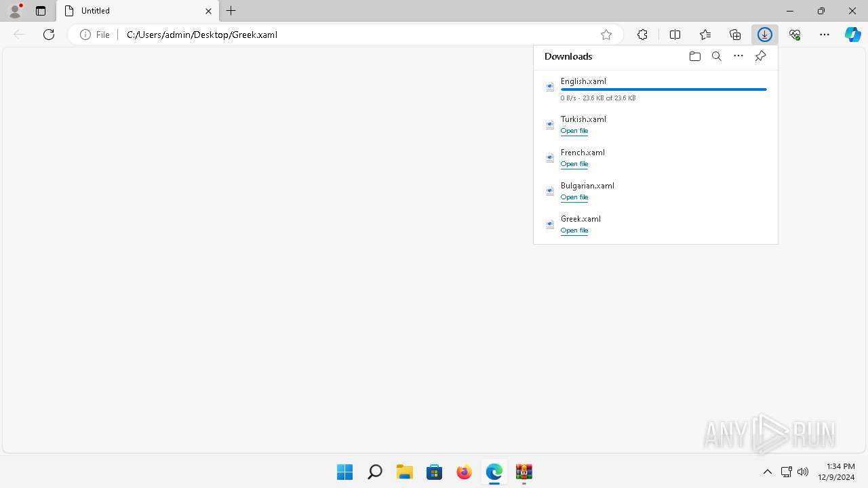This screenshot has height=488, width=868.
Task: Launch Firefox from taskbar
Action: [464, 472]
